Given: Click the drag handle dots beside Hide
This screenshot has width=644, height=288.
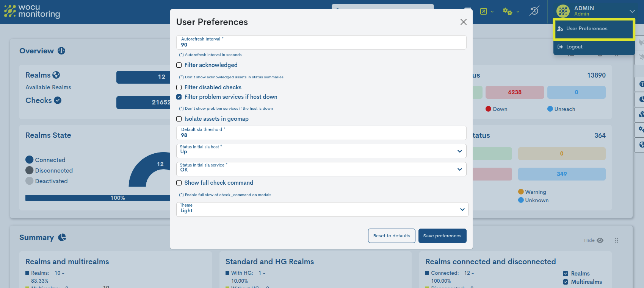Looking at the screenshot, I should (617, 240).
